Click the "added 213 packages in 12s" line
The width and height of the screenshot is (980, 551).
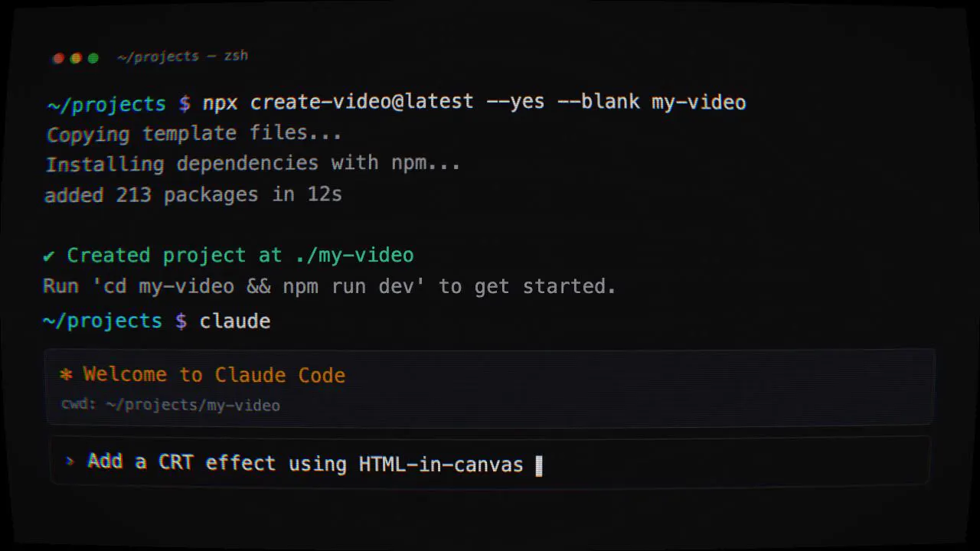(x=193, y=194)
